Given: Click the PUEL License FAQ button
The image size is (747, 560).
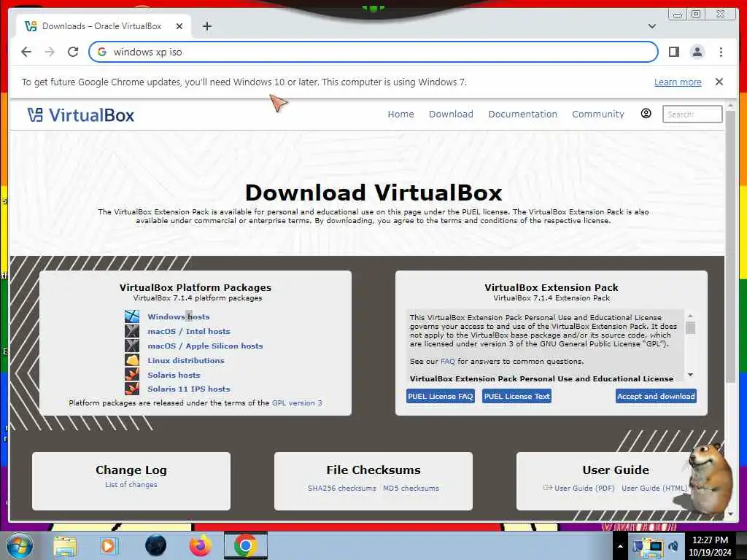Looking at the screenshot, I should pos(440,396).
